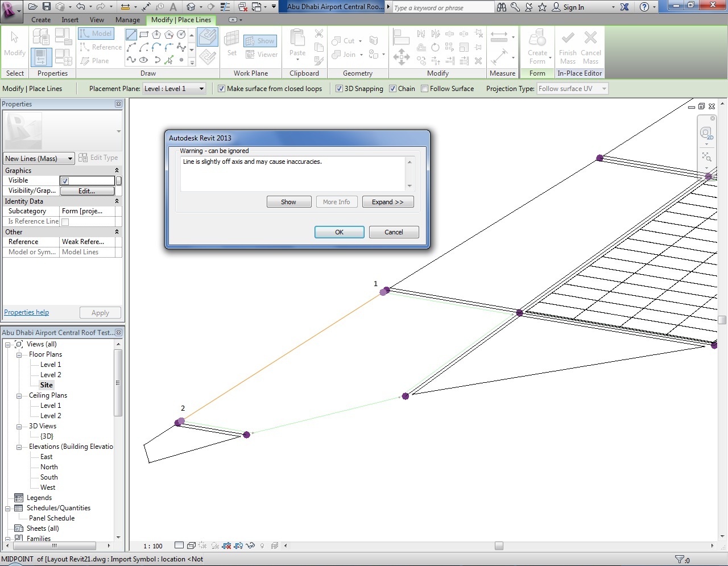Collapse the Floor Plans tree node

point(19,354)
